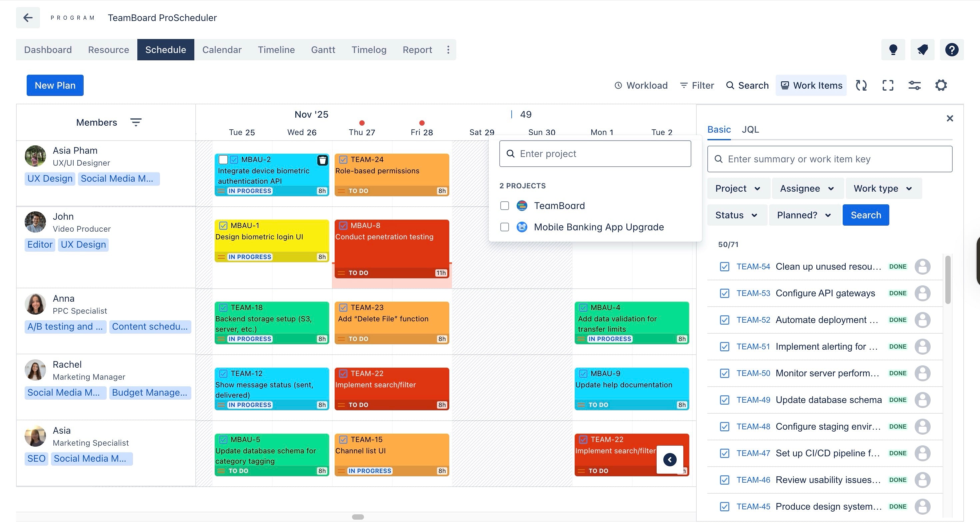
Task: Click the horizontal schedule scrollbar handle
Action: coord(358,517)
